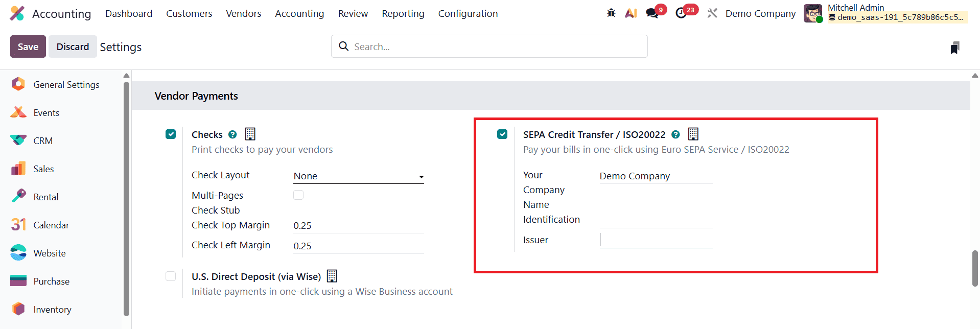Open Demo Company switcher
The image size is (980, 329).
[760, 13]
